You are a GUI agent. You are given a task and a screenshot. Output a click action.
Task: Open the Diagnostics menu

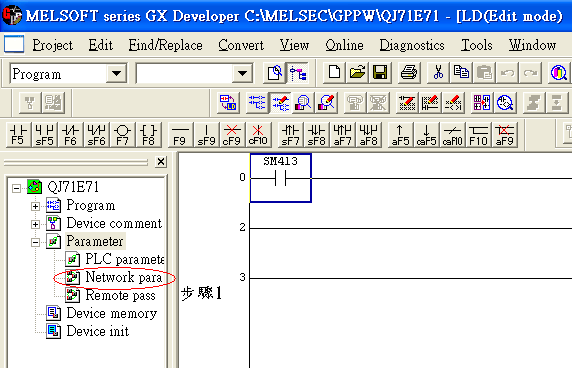(x=412, y=45)
